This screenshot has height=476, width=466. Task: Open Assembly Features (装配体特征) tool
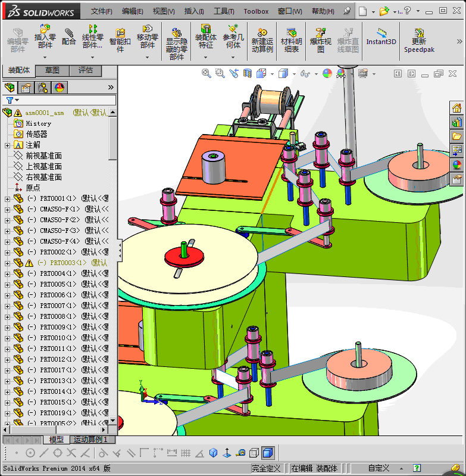(x=205, y=36)
